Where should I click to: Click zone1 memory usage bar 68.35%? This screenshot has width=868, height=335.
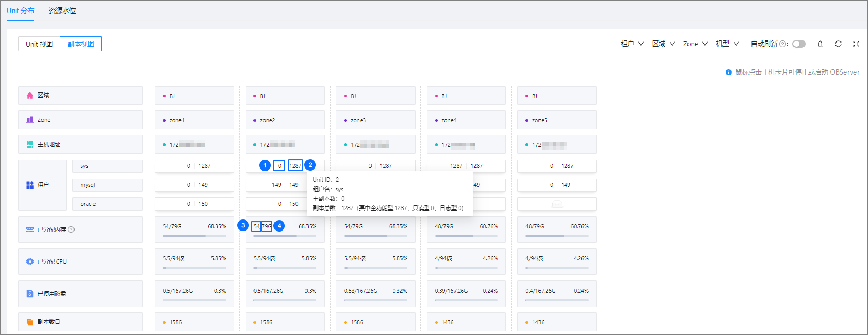pos(194,236)
